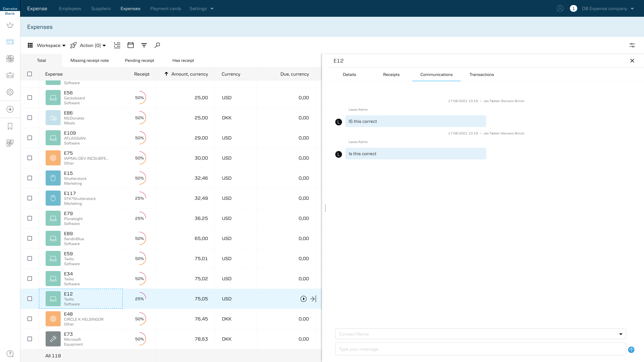Open the Settings dropdown in top nav
This screenshot has width=644, height=362.
201,9
